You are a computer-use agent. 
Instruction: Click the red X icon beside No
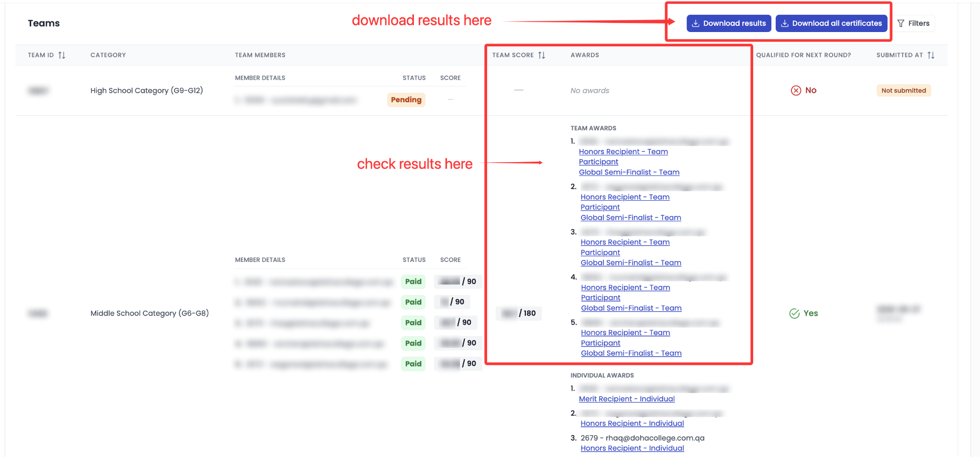click(x=796, y=90)
